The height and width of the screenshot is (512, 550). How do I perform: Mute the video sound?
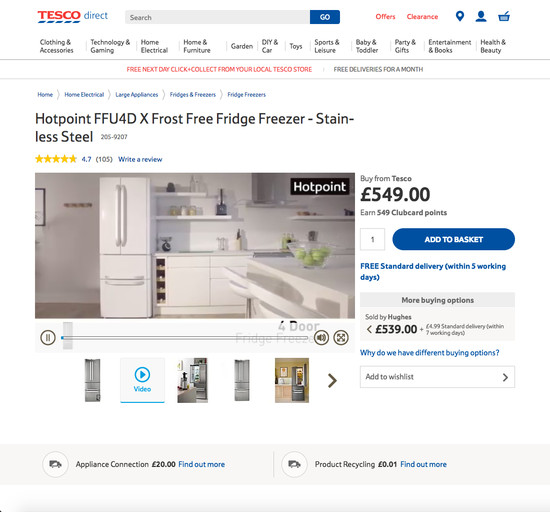321,338
